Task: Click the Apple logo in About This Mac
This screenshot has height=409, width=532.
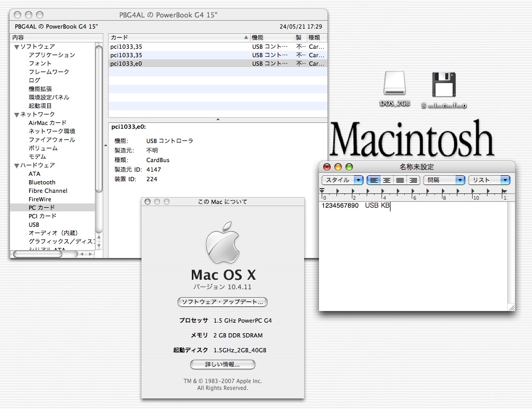Action: point(223,243)
